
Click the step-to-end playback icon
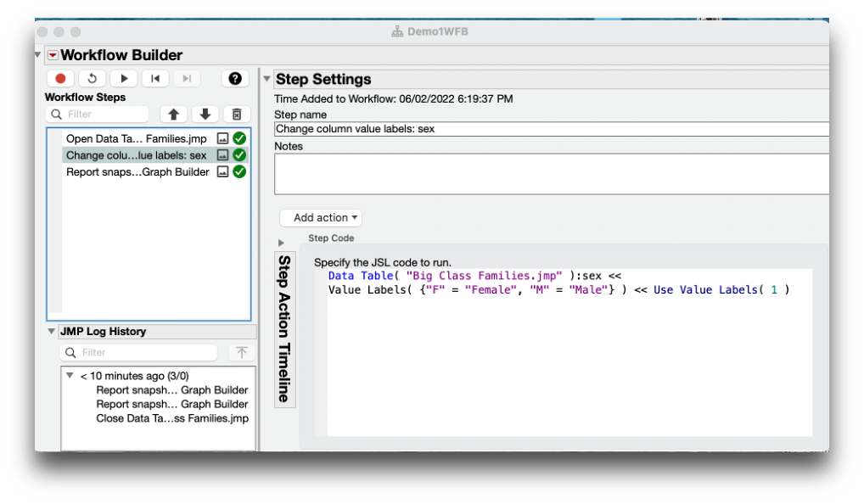186,78
